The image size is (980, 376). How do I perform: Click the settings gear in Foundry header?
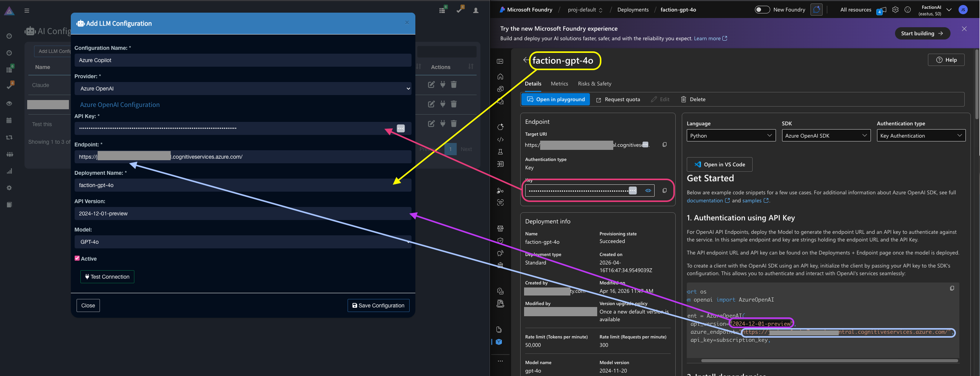click(x=895, y=10)
